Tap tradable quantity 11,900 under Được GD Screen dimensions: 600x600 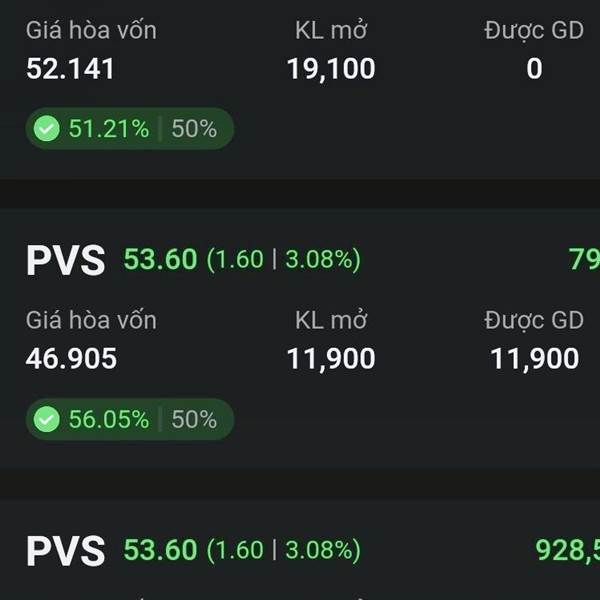point(535,359)
